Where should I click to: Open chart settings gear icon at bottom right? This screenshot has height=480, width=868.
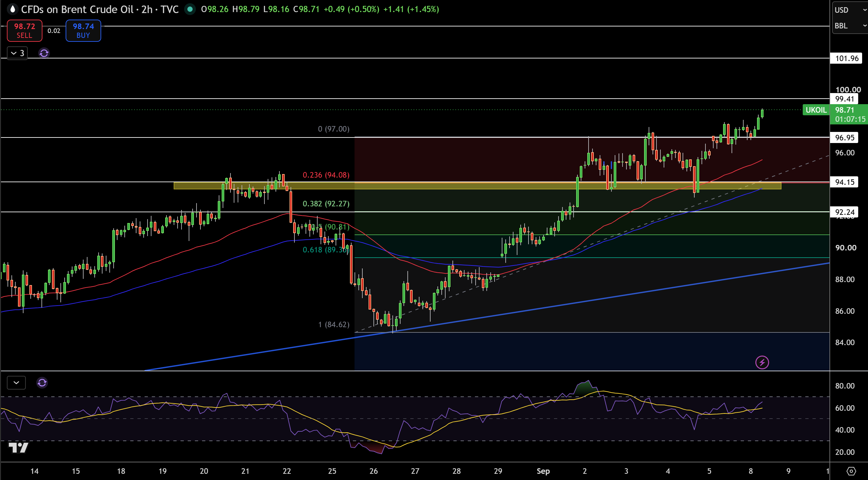(851, 471)
